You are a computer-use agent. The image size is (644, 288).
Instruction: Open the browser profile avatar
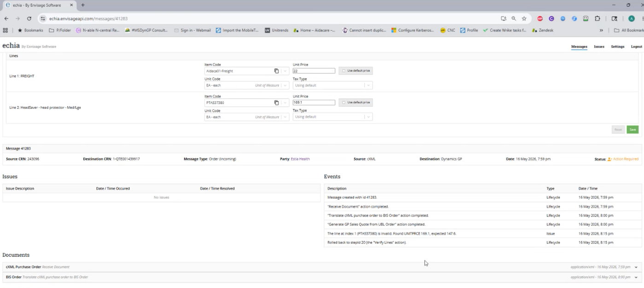pos(632,18)
